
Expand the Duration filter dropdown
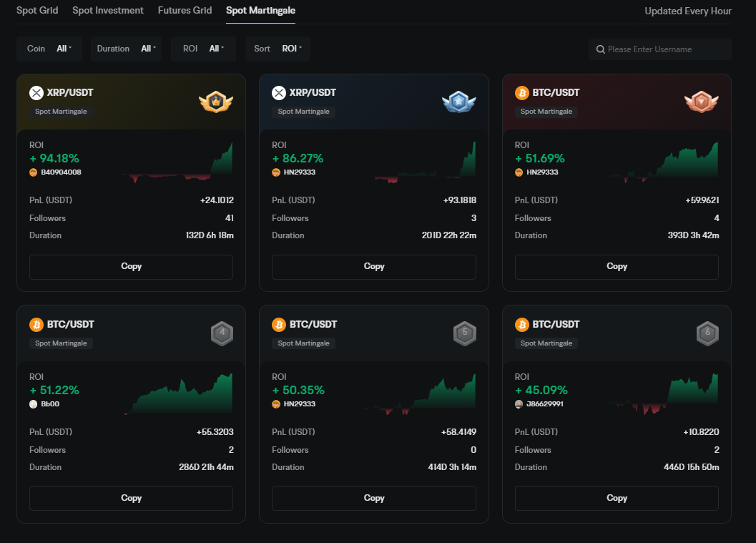pos(129,49)
